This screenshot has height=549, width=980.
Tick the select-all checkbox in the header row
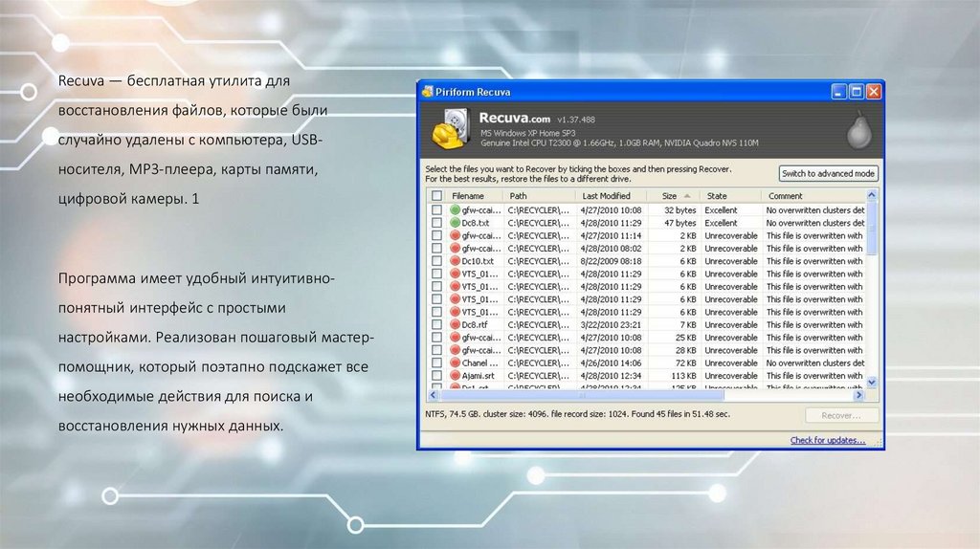click(436, 196)
